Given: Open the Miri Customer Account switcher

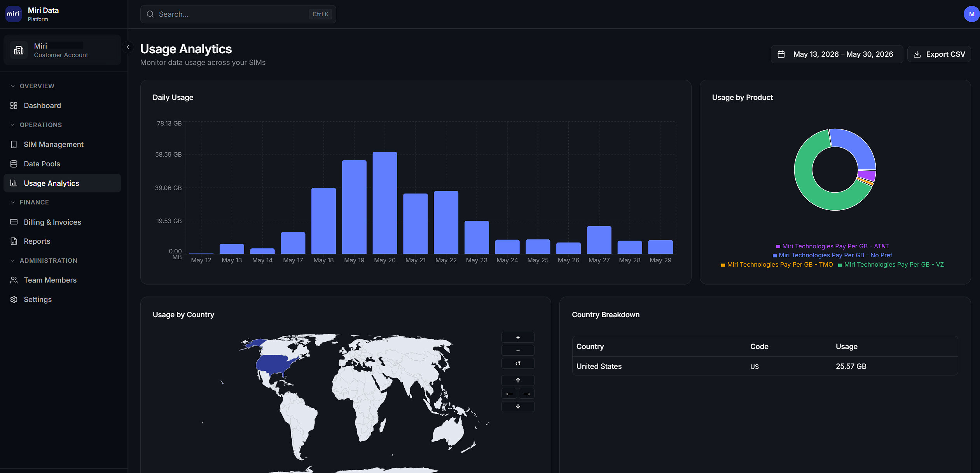Looking at the screenshot, I should (x=62, y=50).
